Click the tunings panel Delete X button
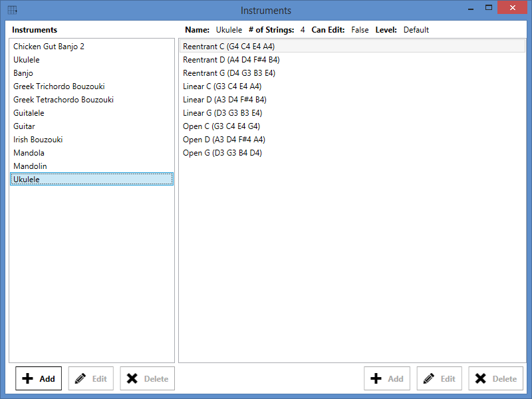This screenshot has width=532, height=399. point(495,378)
